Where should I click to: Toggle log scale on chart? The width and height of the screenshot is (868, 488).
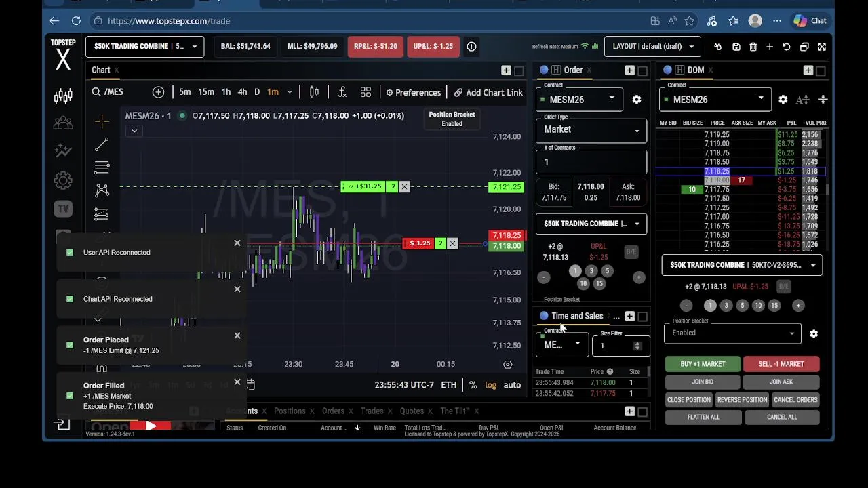pyautogui.click(x=490, y=385)
